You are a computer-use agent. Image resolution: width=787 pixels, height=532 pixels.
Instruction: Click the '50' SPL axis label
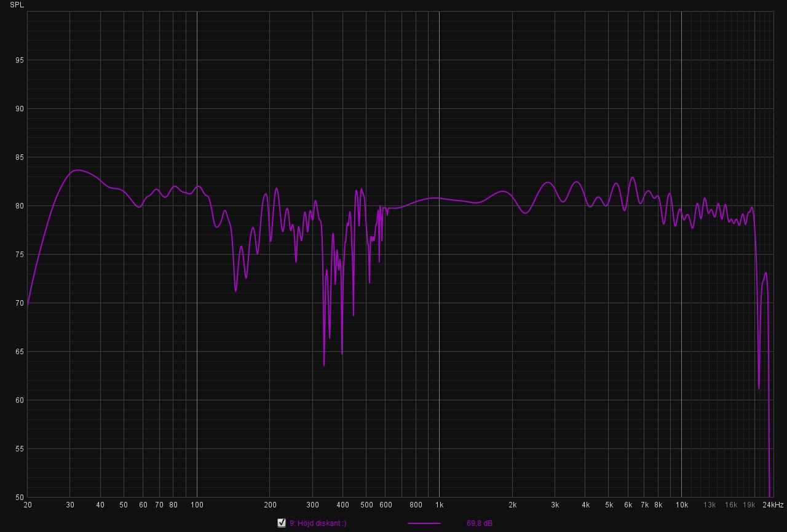pyautogui.click(x=20, y=498)
